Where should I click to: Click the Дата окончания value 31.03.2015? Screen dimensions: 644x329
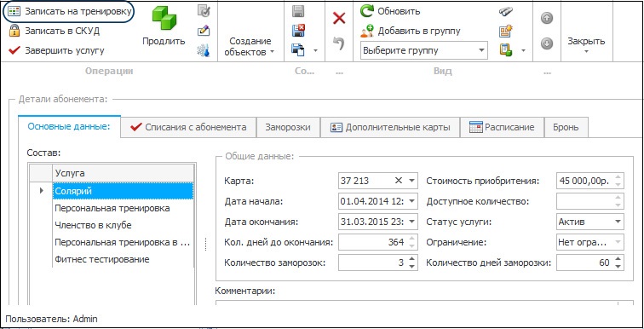372,222
